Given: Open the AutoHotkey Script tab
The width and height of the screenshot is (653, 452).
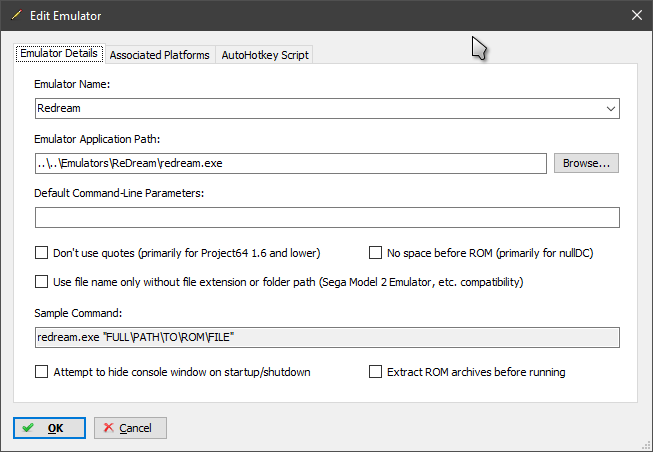Looking at the screenshot, I should pos(265,55).
